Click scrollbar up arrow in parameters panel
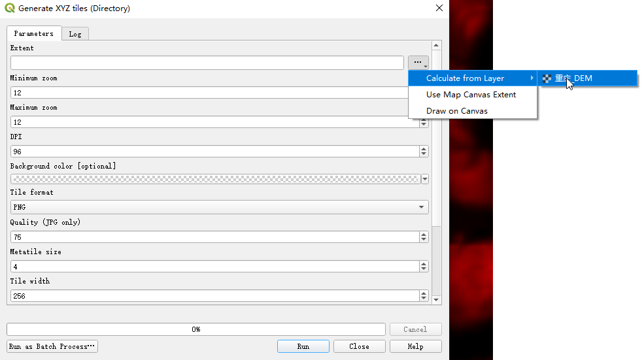Screen dimensions: 644x360 click(436, 45)
